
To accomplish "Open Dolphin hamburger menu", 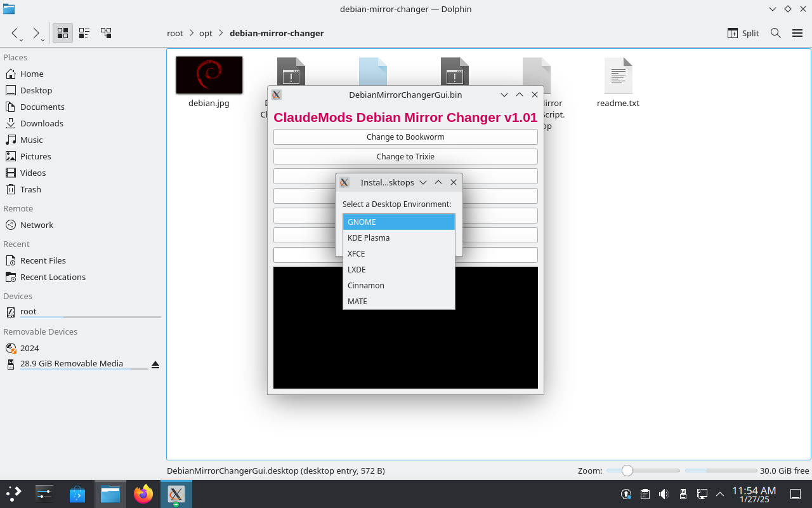I will pyautogui.click(x=797, y=33).
